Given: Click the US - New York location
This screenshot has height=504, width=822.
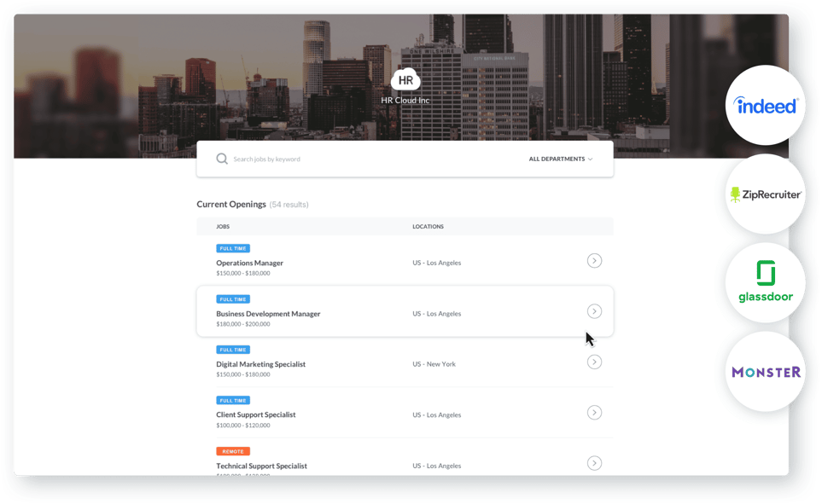Looking at the screenshot, I should [434, 364].
